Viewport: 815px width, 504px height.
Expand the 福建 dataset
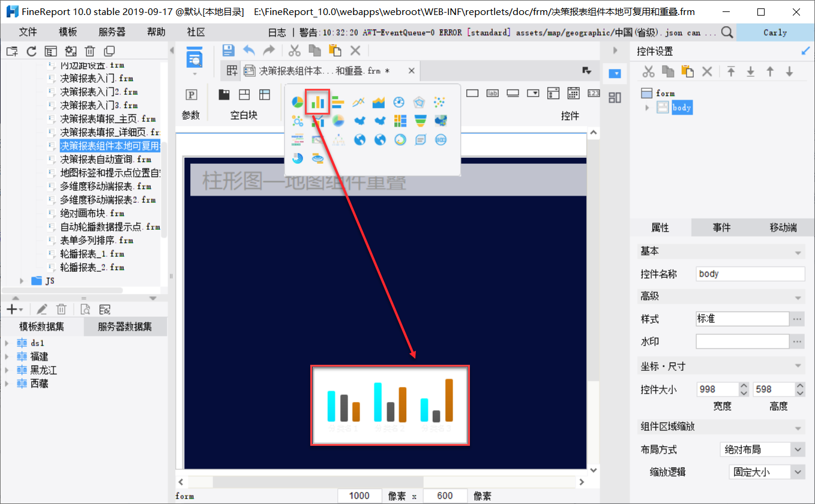tap(7, 356)
